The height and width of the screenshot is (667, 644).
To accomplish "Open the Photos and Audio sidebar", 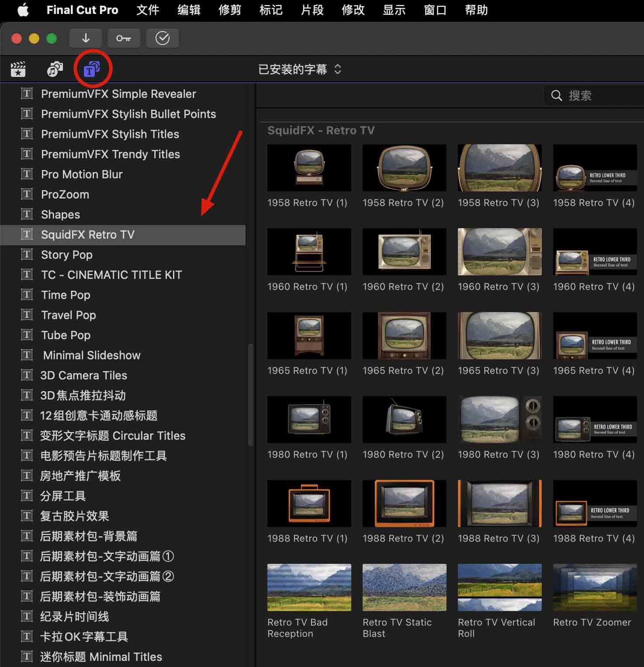I will 55,69.
